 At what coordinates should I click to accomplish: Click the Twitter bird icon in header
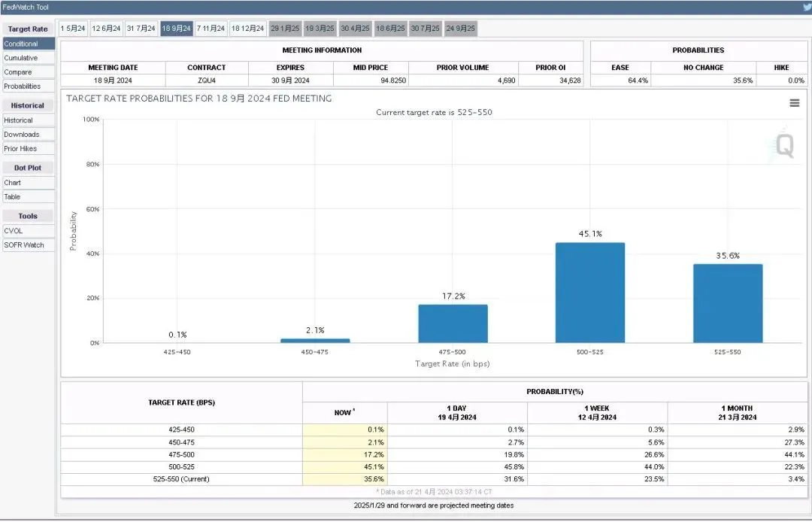(807, 7)
